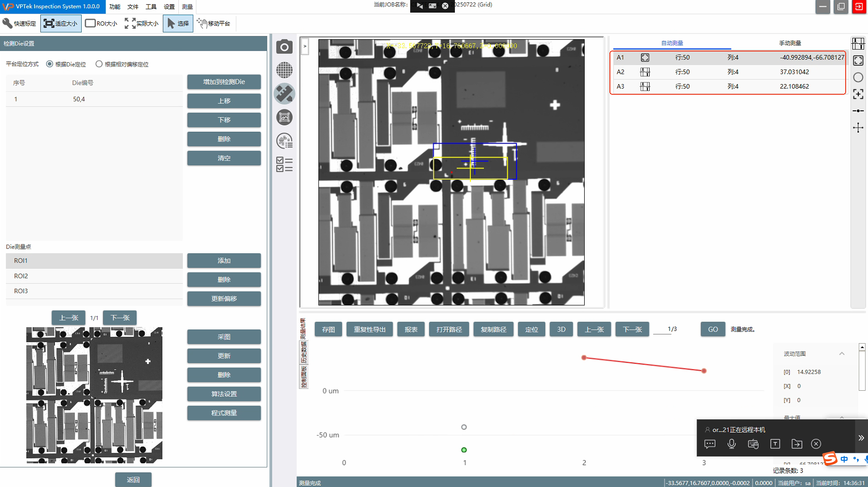868x487 pixels.
Task: Collapse the 波动范围 section
Action: click(x=842, y=354)
